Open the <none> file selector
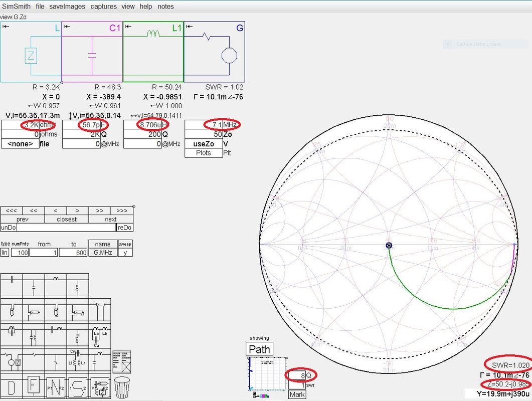The image size is (532, 401). pyautogui.click(x=21, y=144)
